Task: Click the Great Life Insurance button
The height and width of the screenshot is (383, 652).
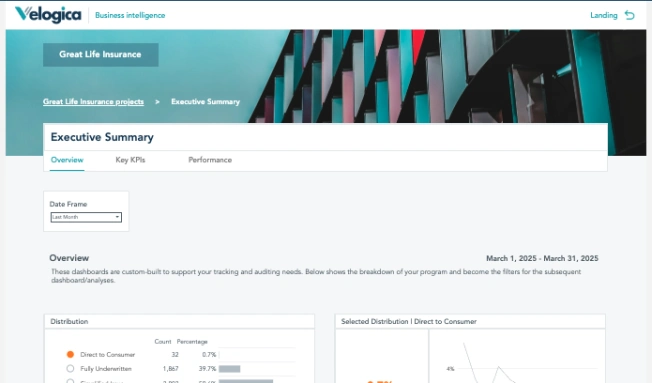Action: click(x=101, y=54)
